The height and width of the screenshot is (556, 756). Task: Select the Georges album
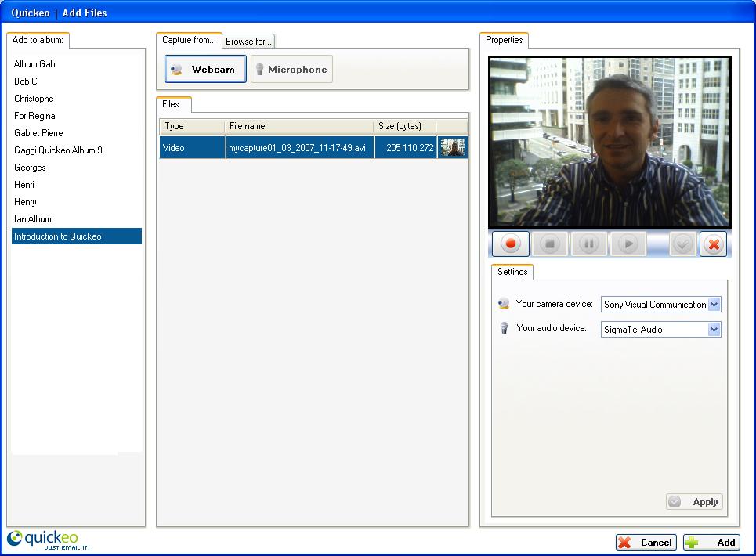[x=77, y=168]
